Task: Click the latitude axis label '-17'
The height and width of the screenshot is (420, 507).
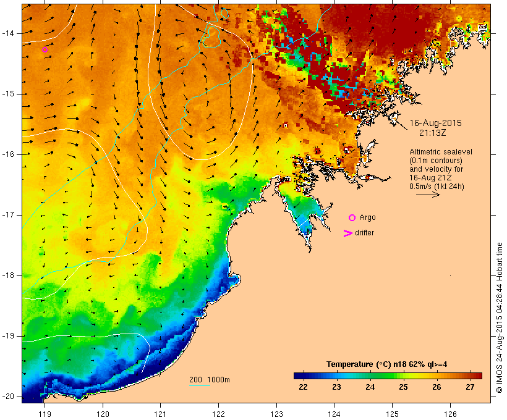Action: [8, 215]
